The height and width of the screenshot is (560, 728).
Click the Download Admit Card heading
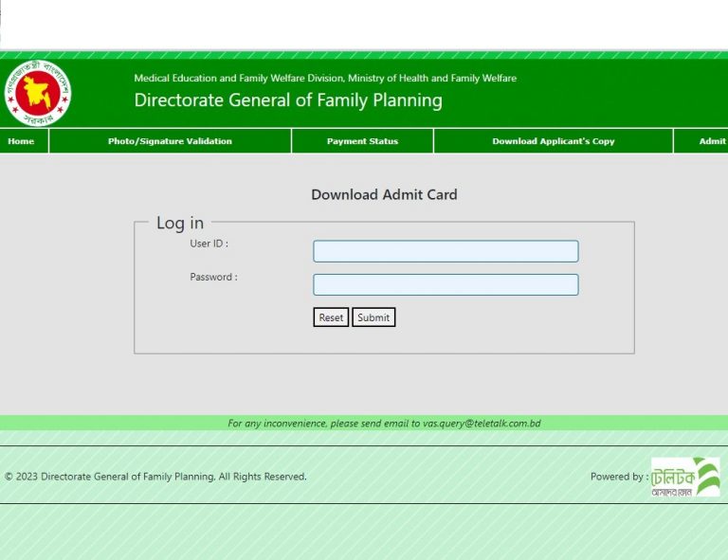pos(385,194)
